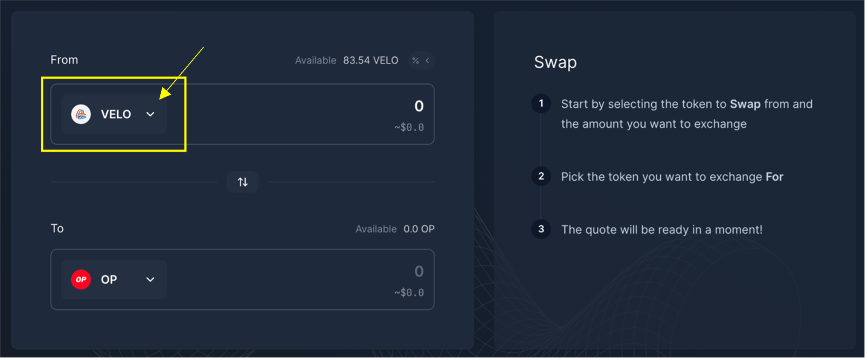Click the Swap heading
The width and height of the screenshot is (868, 360).
pyautogui.click(x=556, y=63)
